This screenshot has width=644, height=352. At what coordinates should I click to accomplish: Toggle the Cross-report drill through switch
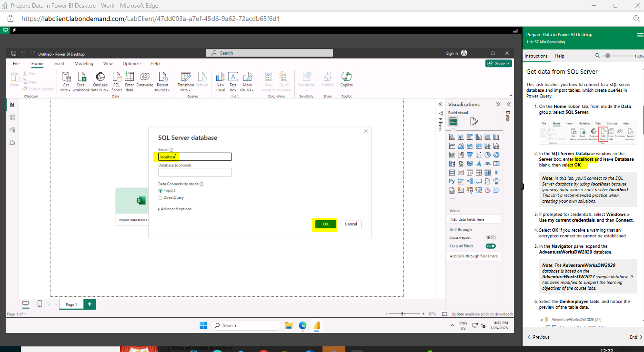[x=491, y=237]
